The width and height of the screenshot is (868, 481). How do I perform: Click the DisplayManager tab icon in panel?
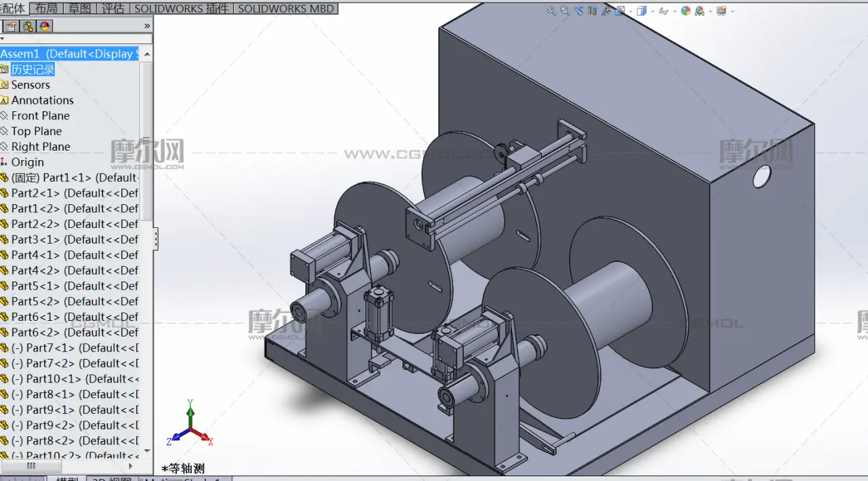coord(45,26)
